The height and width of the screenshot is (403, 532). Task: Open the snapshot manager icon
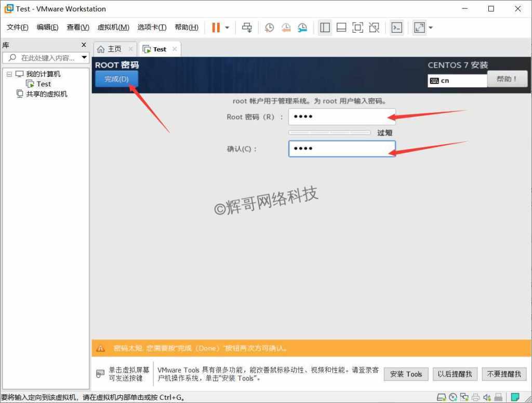pos(302,28)
